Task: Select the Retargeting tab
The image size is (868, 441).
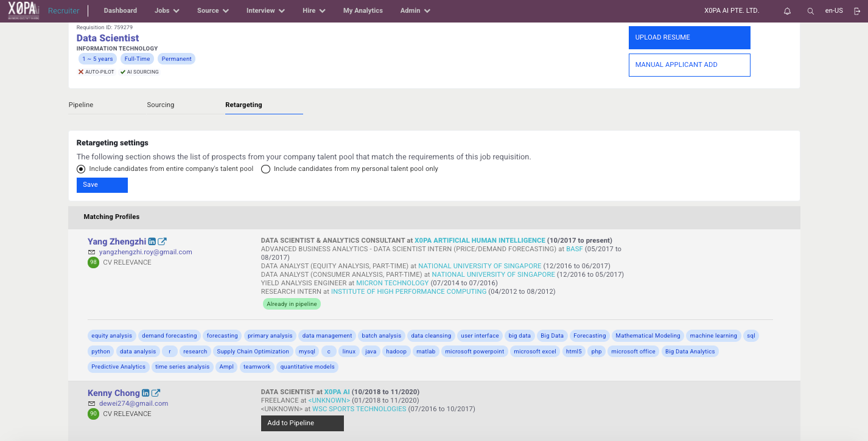Action: (x=243, y=105)
